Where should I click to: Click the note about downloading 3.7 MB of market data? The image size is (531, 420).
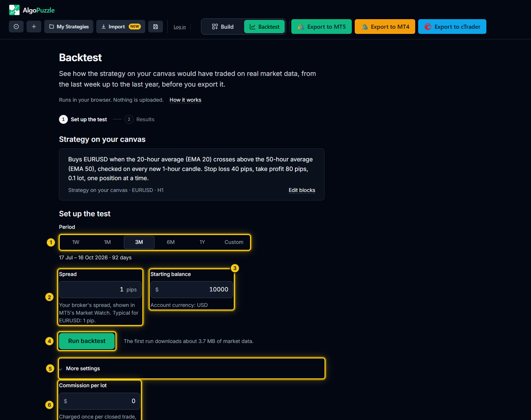pos(188,341)
